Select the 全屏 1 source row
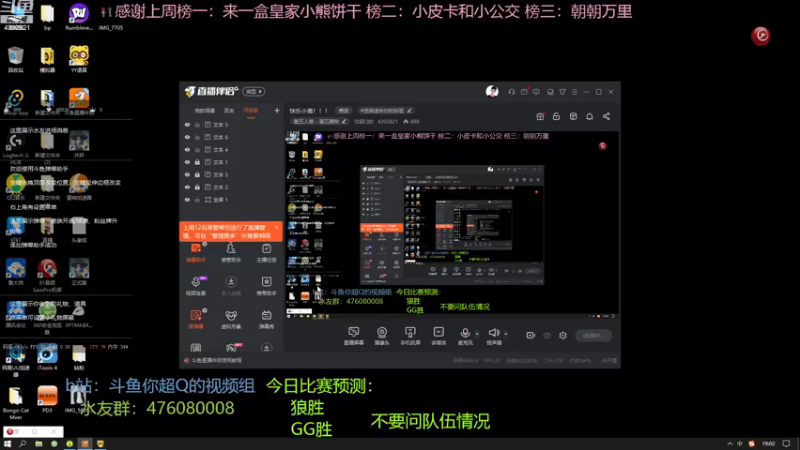Viewport: 800px width, 450px height. 232,199
